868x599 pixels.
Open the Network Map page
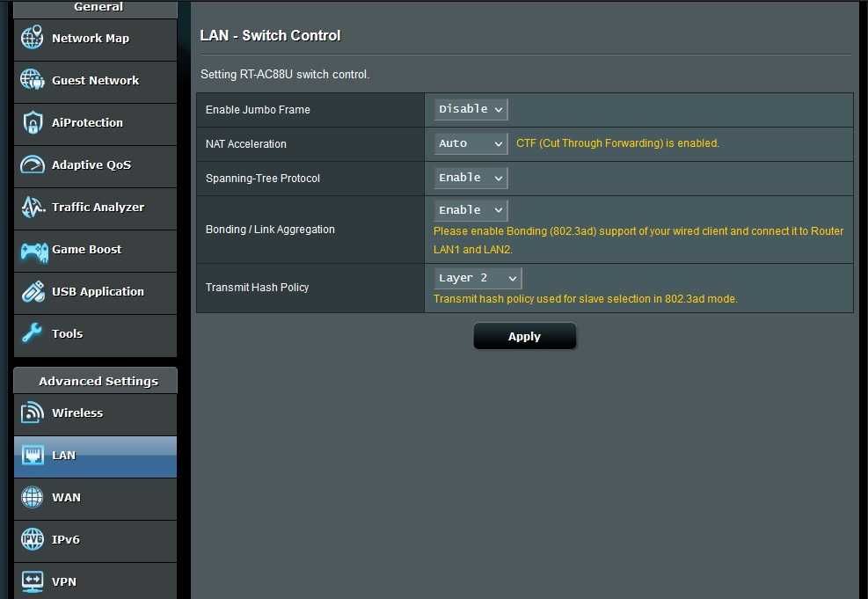click(x=95, y=40)
